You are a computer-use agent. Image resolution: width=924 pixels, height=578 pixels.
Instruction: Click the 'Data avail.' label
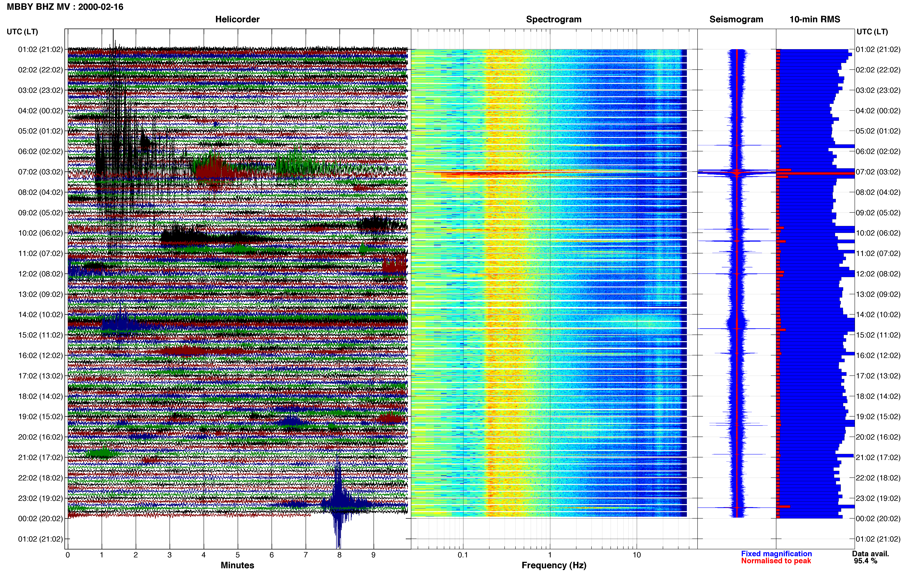point(870,554)
